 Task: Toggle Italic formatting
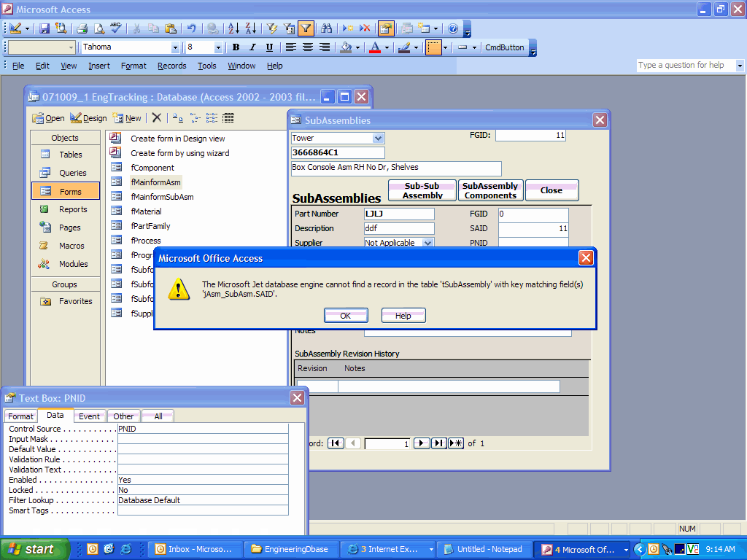tap(252, 47)
